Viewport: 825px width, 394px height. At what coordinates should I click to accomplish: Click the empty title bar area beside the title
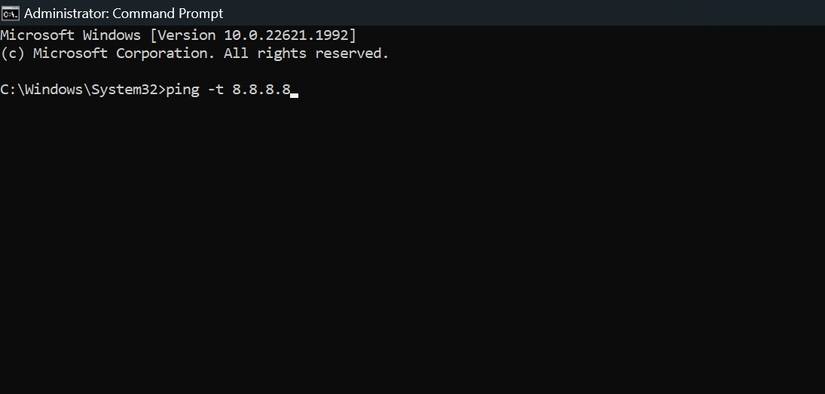point(521,13)
